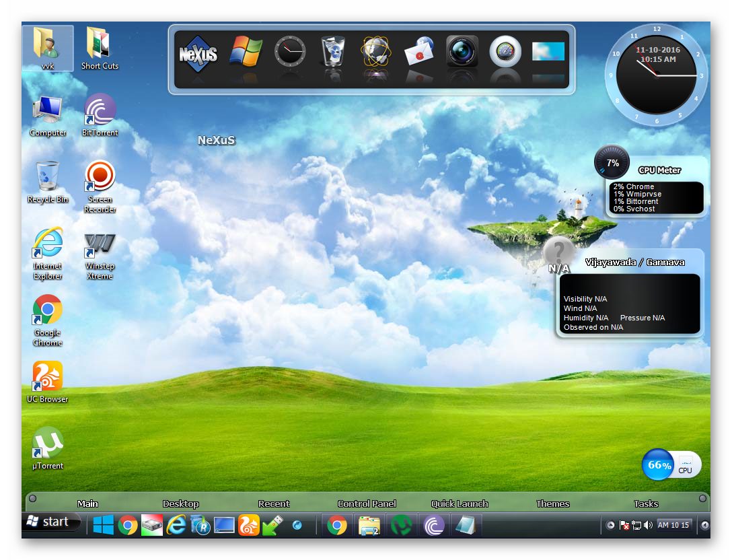Click the 66% CPU blue circle widget
The image size is (732, 560).
[x=659, y=464]
